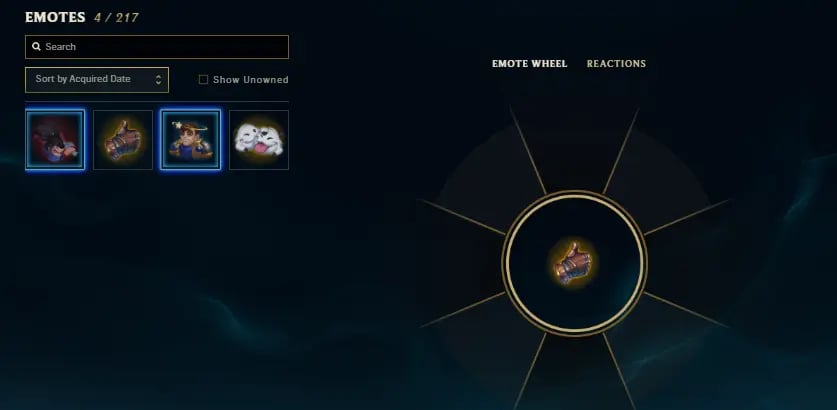Click the Show Unowned label text
This screenshot has width=837, height=410.
click(x=250, y=80)
